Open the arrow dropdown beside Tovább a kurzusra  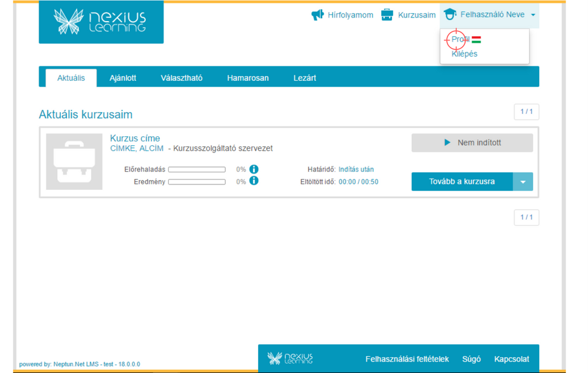523,181
